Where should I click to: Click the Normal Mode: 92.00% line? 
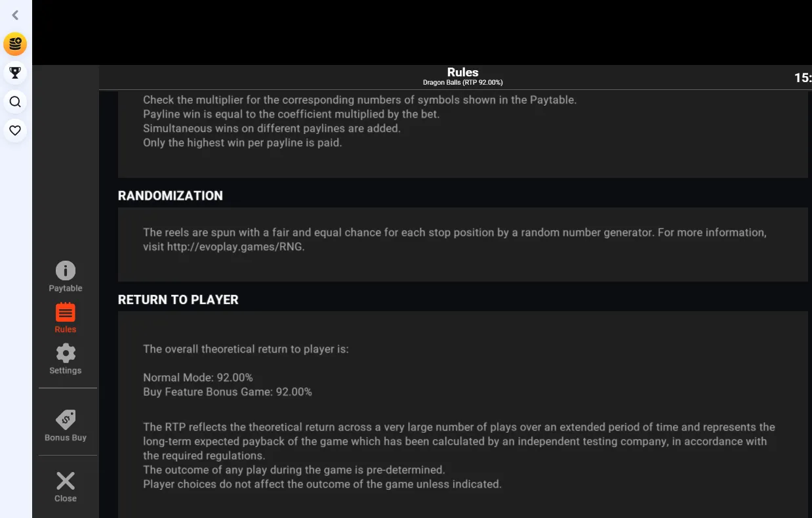[x=198, y=378]
